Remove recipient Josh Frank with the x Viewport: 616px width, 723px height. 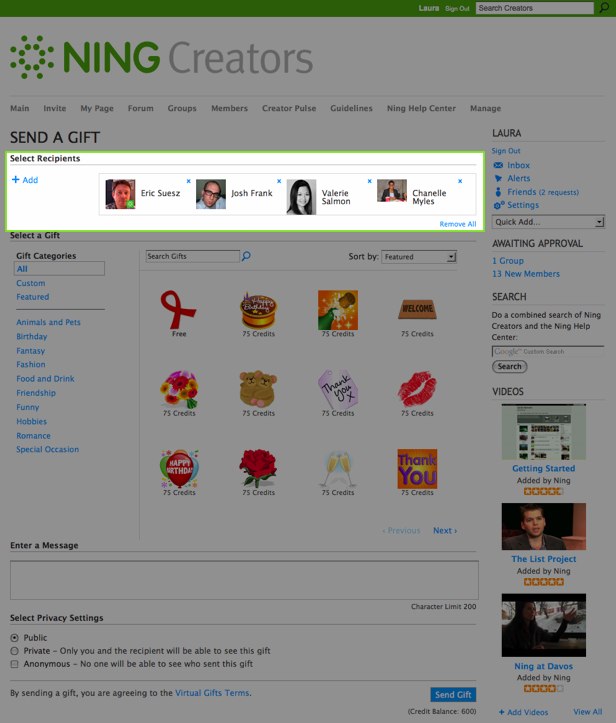point(279,181)
